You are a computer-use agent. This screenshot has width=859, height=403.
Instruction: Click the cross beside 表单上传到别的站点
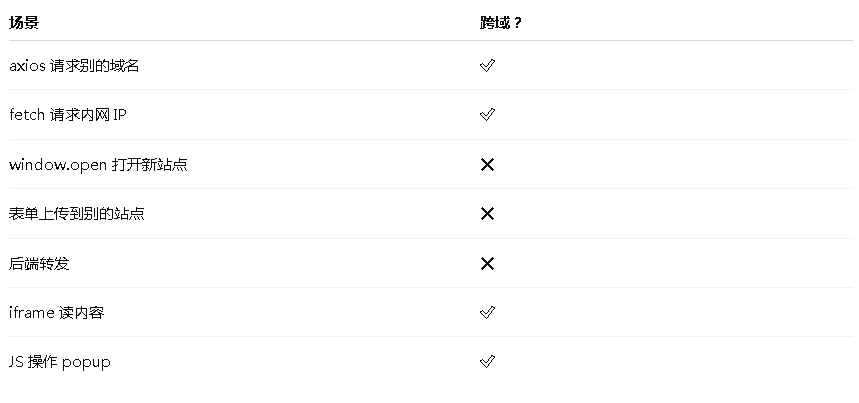coord(487,214)
